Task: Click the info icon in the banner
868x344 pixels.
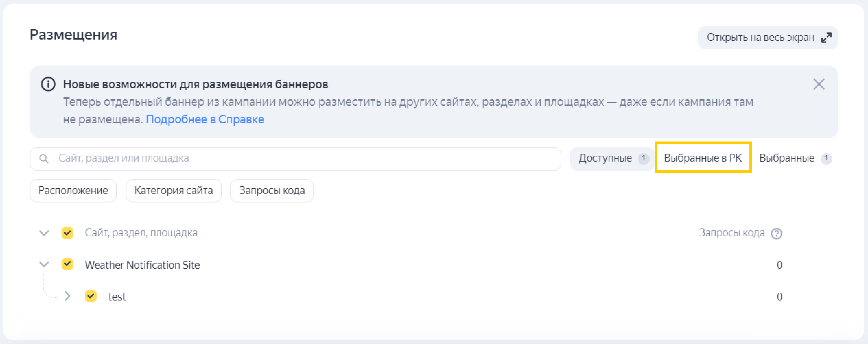Action: (x=48, y=84)
